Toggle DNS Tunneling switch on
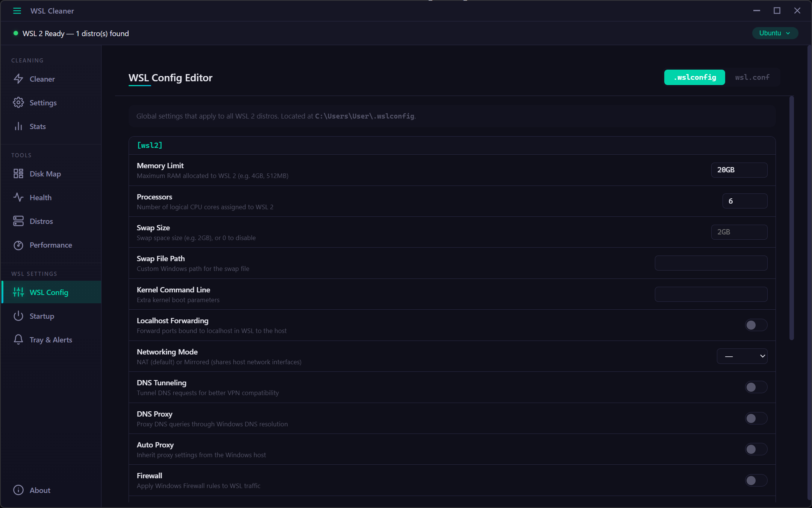The width and height of the screenshot is (812, 508). tap(756, 387)
